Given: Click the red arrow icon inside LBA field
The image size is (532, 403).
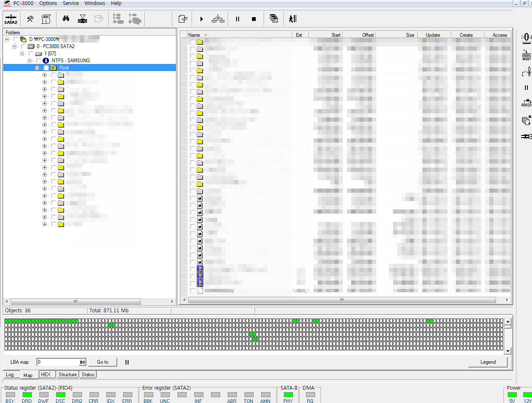Looking at the screenshot, I should coord(82,362).
